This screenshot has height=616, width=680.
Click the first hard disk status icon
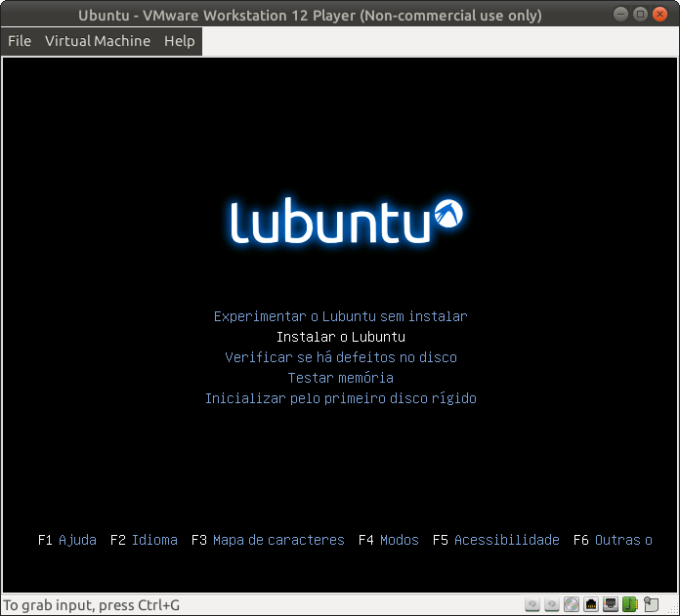tap(532, 604)
